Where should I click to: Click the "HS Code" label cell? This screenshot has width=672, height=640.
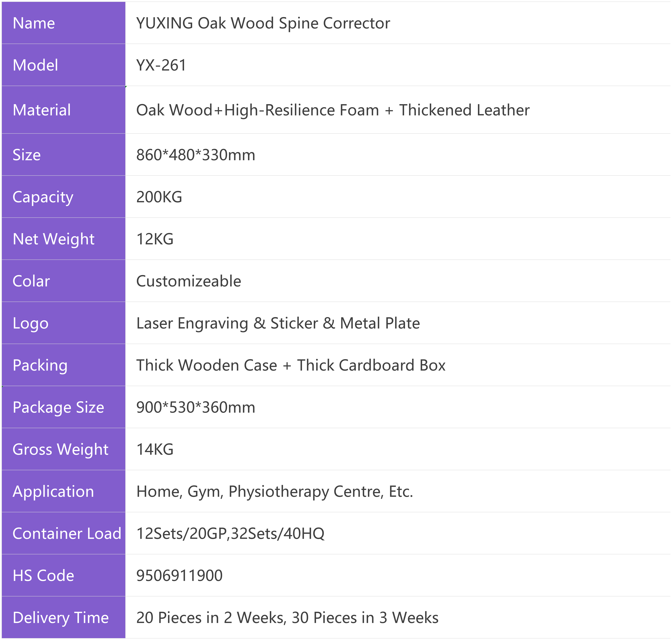64,575
